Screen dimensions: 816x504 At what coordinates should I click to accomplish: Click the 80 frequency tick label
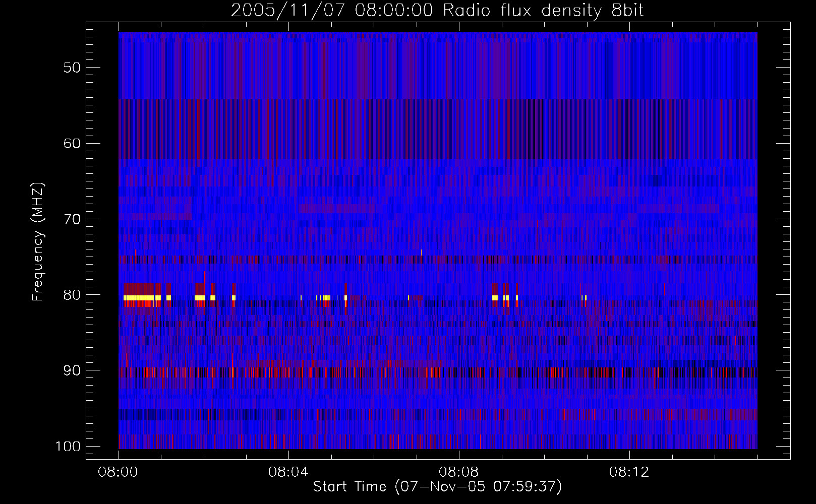(72, 295)
